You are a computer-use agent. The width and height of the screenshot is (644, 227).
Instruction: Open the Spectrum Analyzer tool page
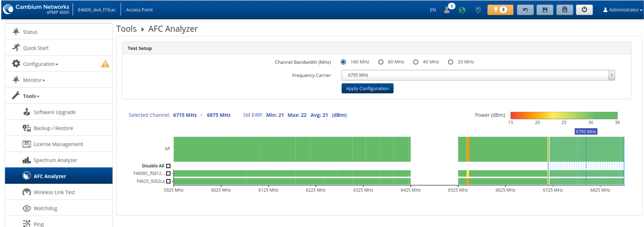pos(55,160)
